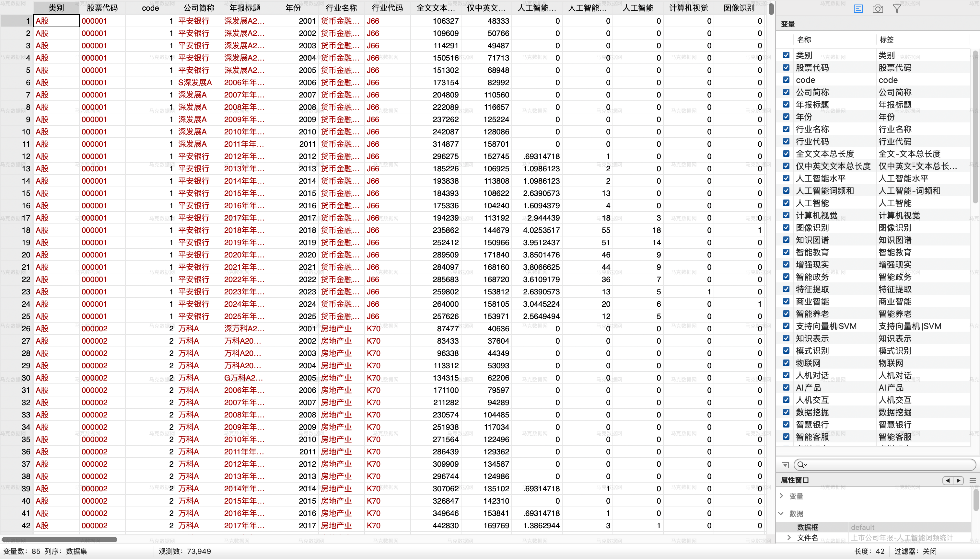The image size is (980, 559).
Task: Click the data grid horizontal scrollbar thumb
Action: [60, 539]
